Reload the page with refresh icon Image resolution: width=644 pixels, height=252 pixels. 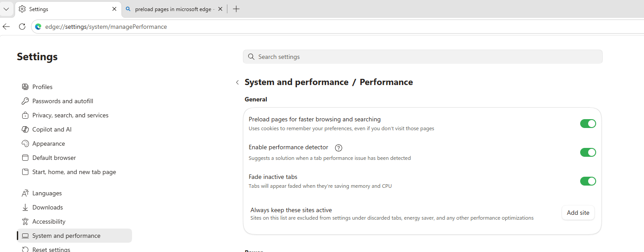click(x=22, y=27)
